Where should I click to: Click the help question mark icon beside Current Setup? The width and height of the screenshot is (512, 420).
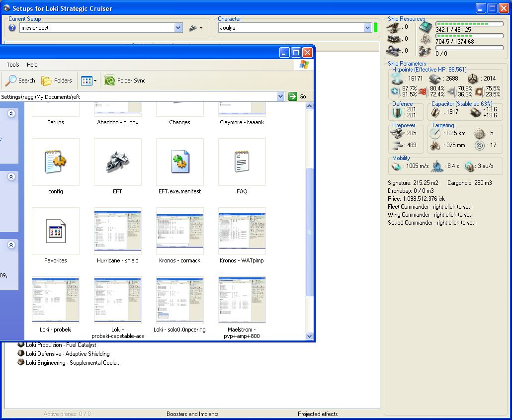pyautogui.click(x=12, y=28)
